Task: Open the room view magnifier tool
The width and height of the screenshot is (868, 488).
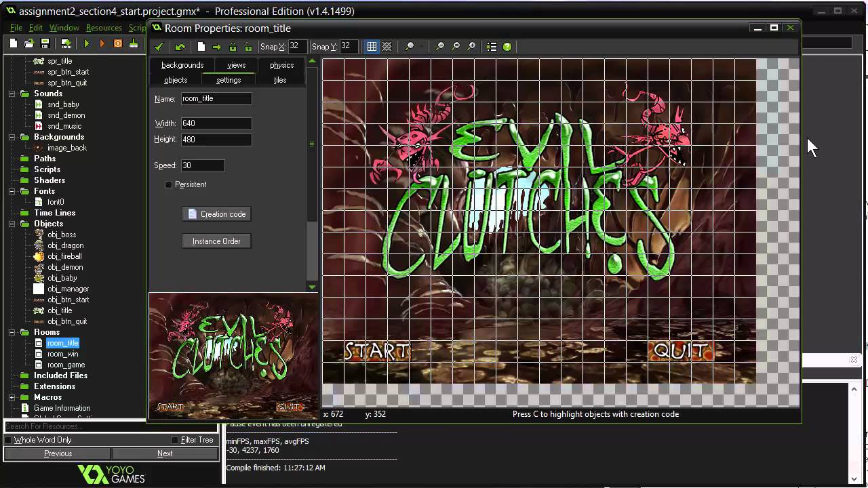Action: tap(410, 47)
